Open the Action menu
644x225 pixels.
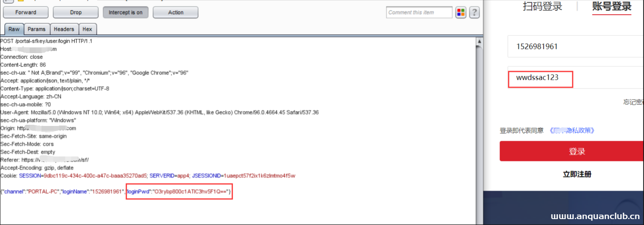pyautogui.click(x=176, y=12)
